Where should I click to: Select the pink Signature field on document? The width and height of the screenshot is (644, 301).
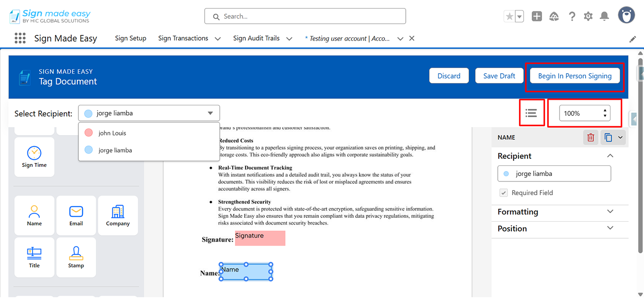260,238
